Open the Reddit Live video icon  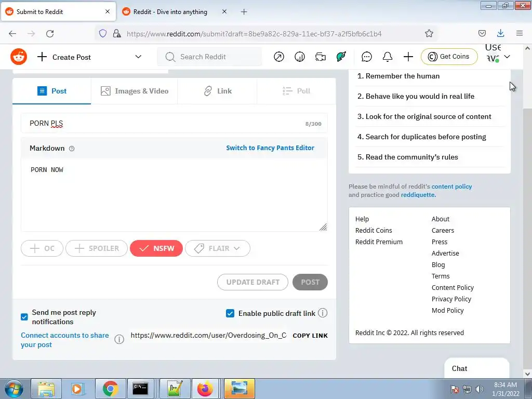[x=320, y=57]
